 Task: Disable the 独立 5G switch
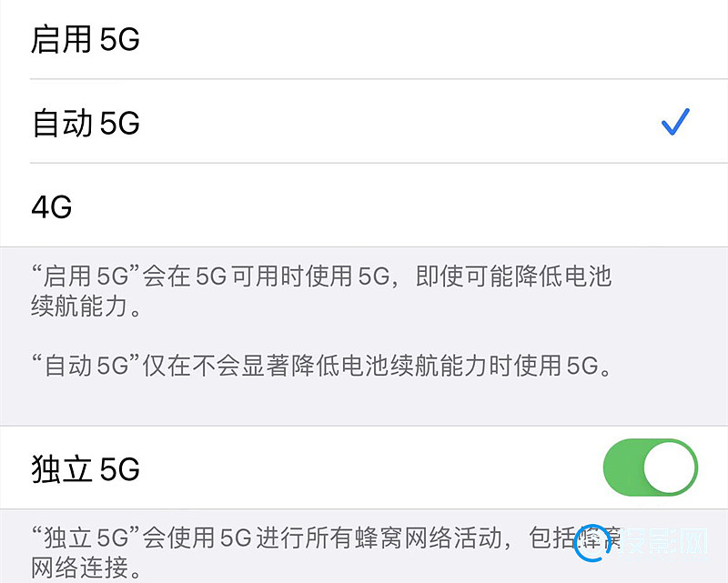tap(650, 468)
